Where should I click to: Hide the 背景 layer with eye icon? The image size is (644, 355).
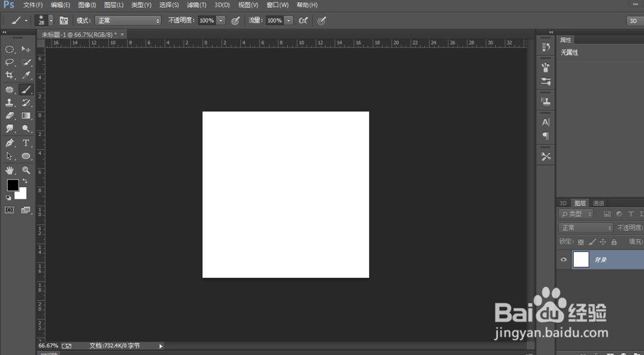[563, 259]
